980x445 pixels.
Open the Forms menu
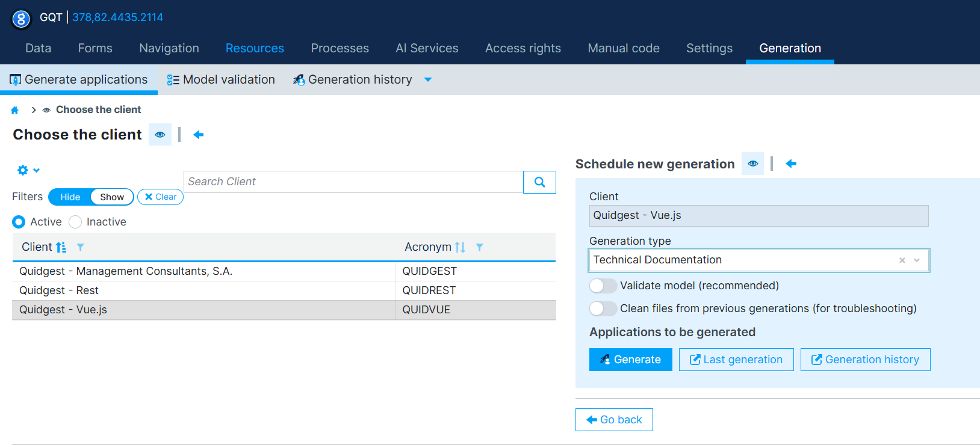(95, 48)
